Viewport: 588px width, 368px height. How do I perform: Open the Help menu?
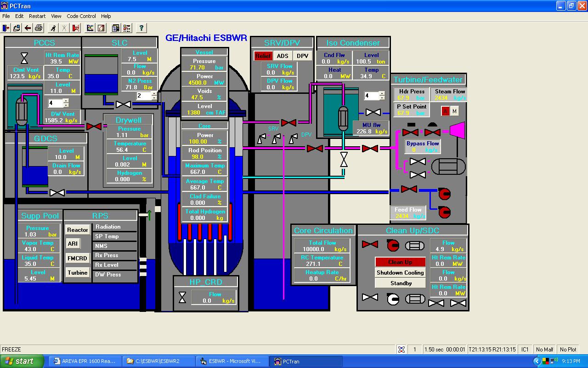pos(106,16)
